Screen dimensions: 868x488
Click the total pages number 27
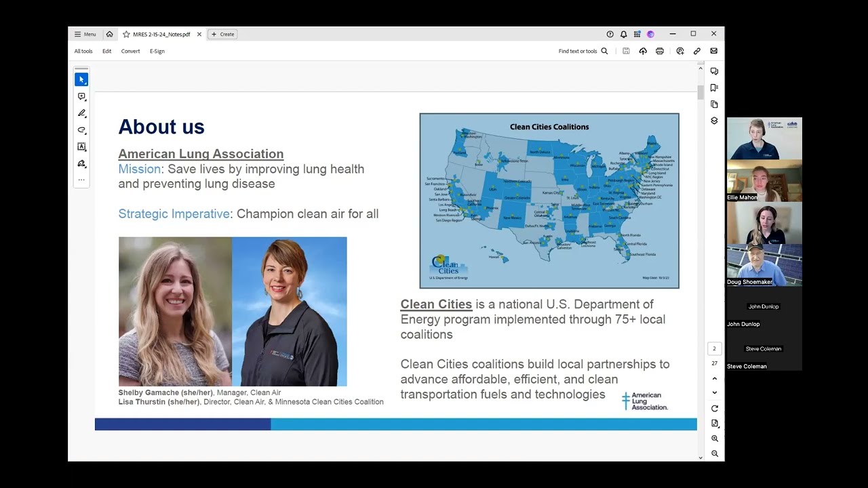click(x=714, y=363)
